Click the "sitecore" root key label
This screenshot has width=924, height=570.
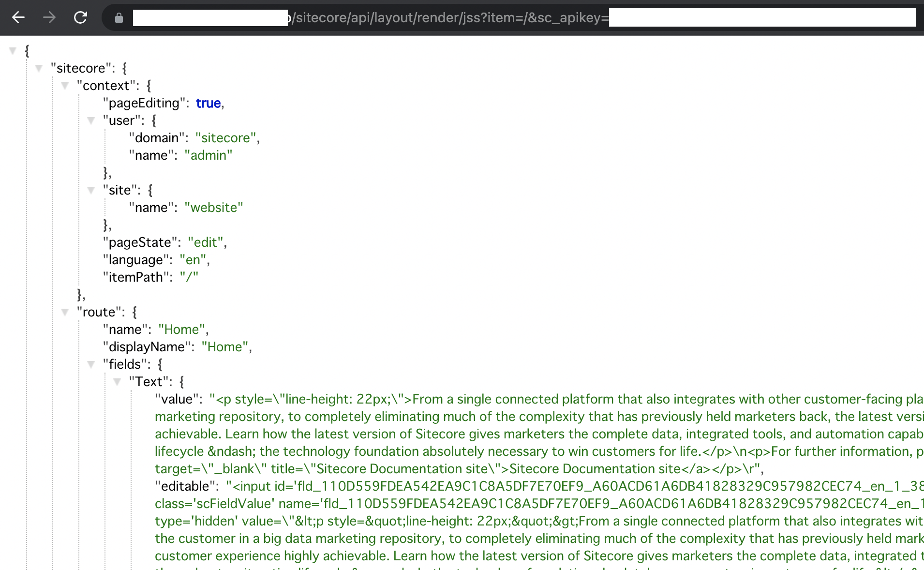click(81, 68)
